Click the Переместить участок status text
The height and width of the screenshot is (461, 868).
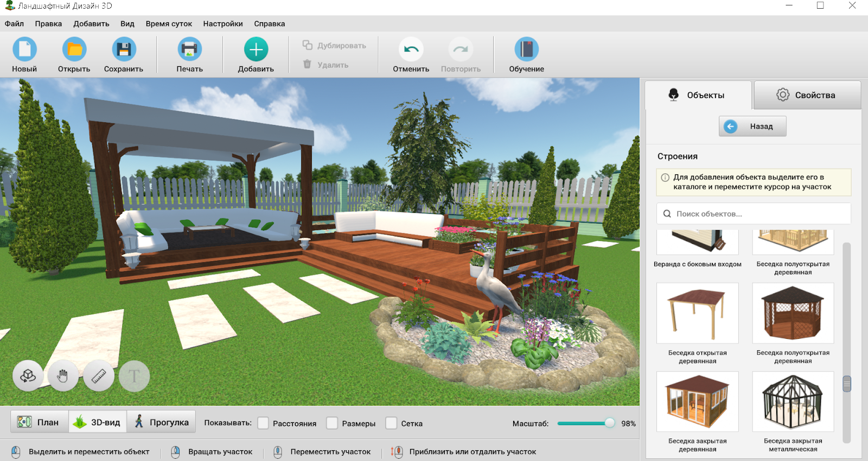tap(330, 452)
